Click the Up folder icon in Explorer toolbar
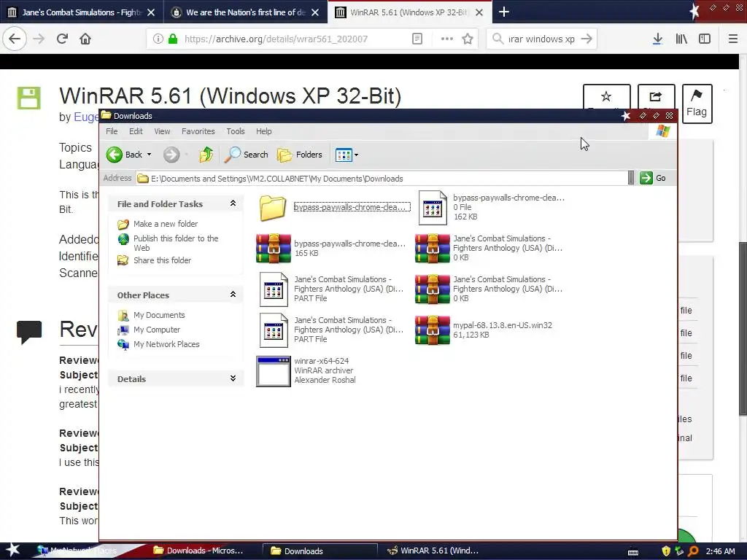 (x=206, y=155)
